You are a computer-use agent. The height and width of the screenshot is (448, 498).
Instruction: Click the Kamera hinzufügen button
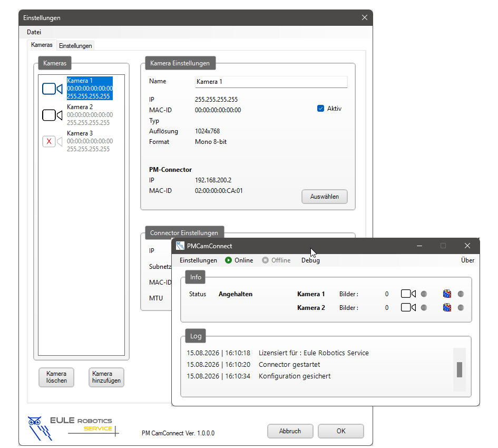[x=106, y=377]
